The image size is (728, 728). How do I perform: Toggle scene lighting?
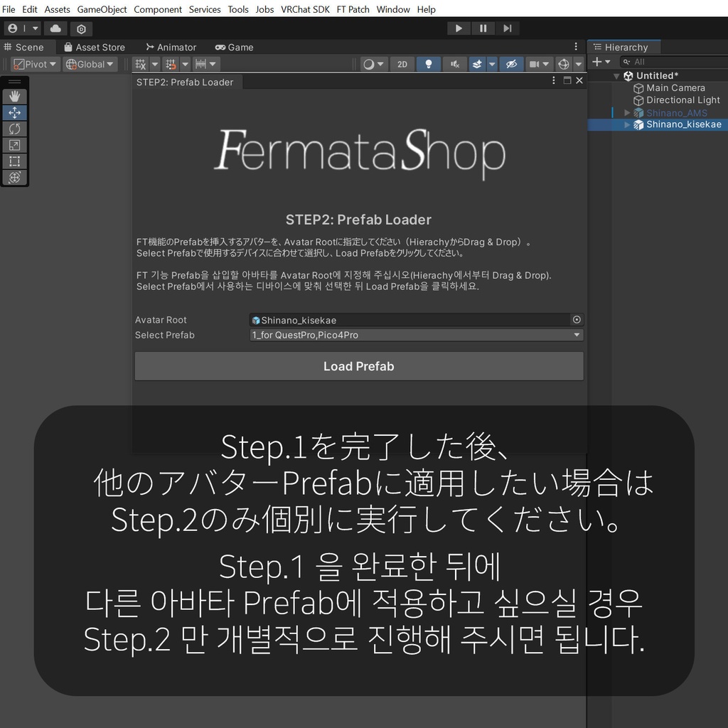429,64
